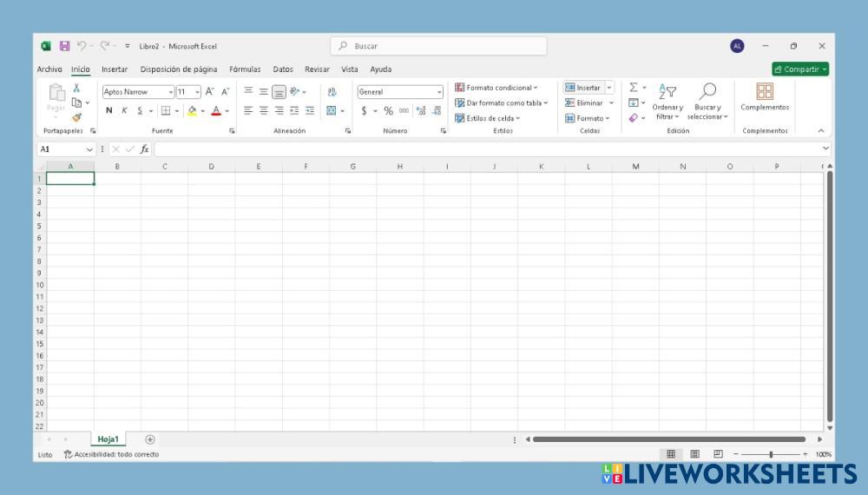Click the Save icon in title bar
This screenshot has width=868, height=495.
[64, 46]
